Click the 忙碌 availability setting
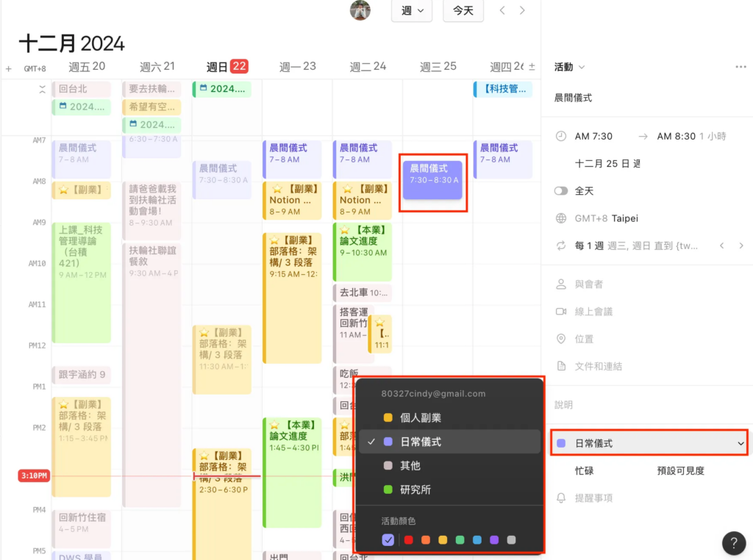Image resolution: width=753 pixels, height=560 pixels. (x=589, y=470)
